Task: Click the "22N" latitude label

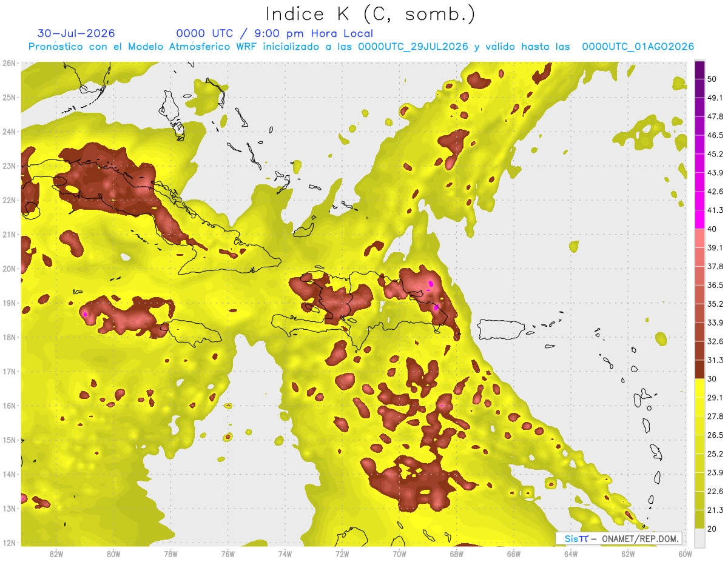Action: click(9, 200)
